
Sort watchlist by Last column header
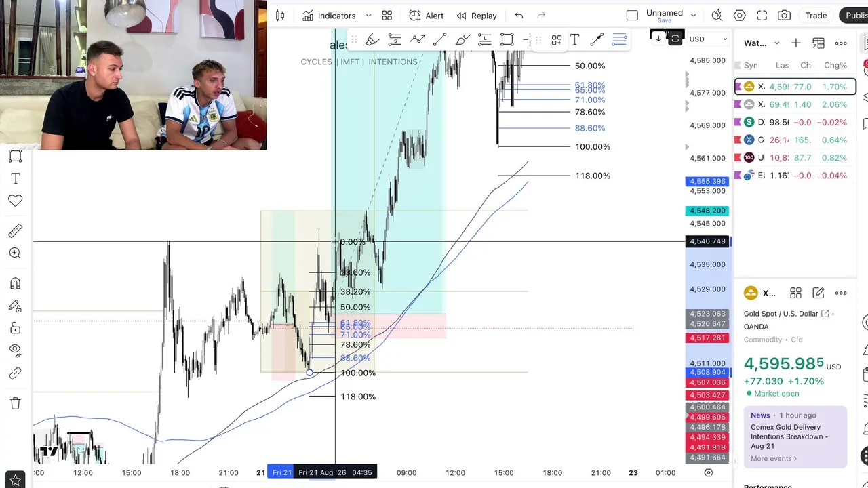coord(782,66)
